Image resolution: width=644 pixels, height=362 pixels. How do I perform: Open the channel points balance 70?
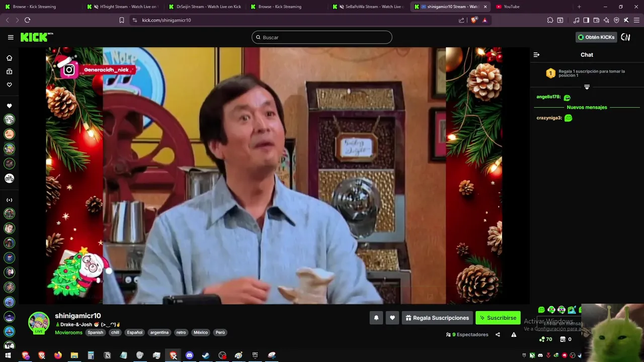click(x=545, y=339)
